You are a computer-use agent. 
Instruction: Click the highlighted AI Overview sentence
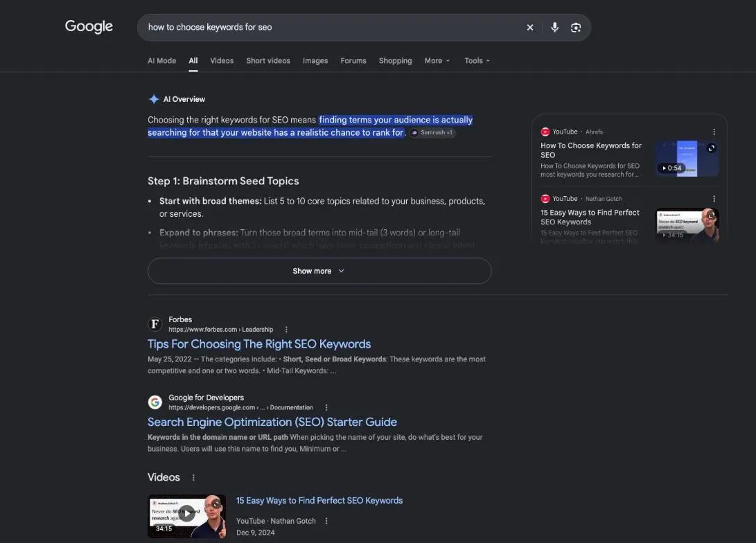(310, 126)
